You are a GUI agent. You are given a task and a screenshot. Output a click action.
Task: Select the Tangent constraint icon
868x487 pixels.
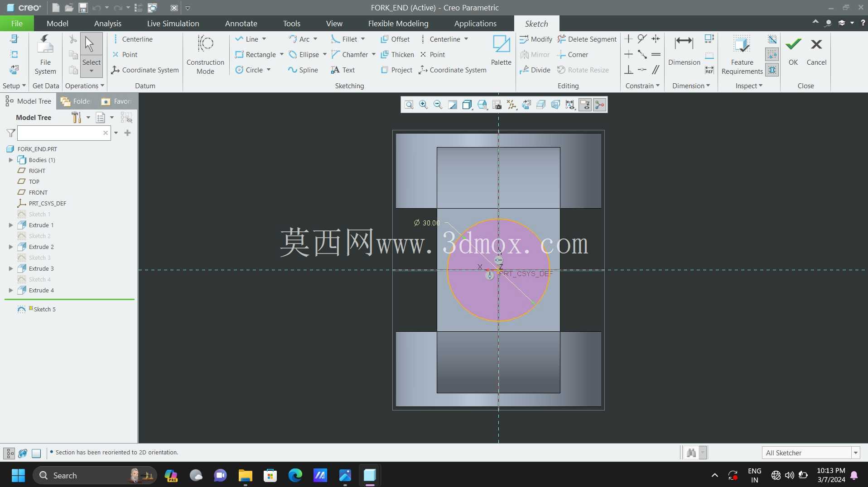point(642,39)
